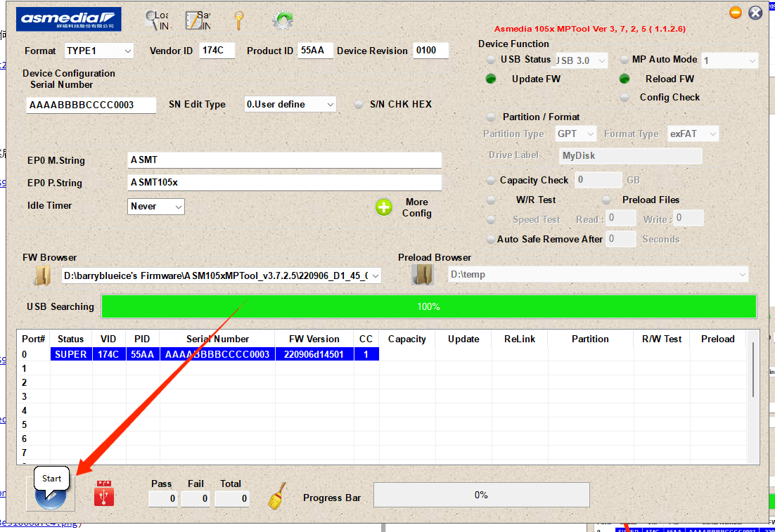Click the EP0 M.String field
The image size is (775, 532).
(284, 160)
